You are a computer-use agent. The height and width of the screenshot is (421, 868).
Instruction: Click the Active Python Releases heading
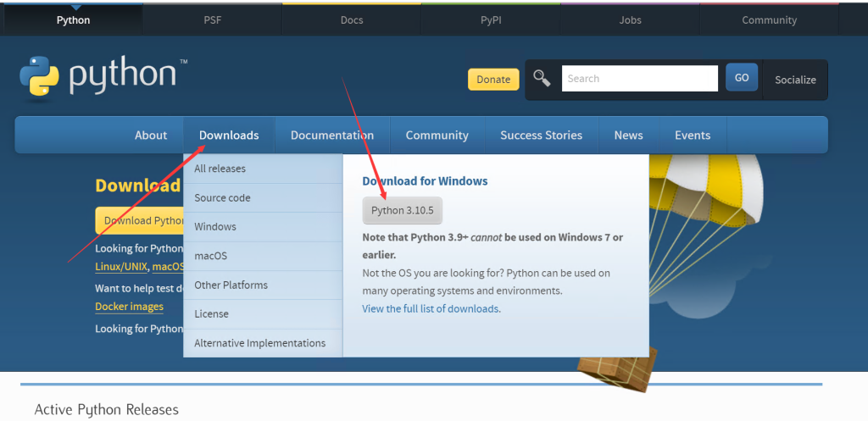[106, 409]
